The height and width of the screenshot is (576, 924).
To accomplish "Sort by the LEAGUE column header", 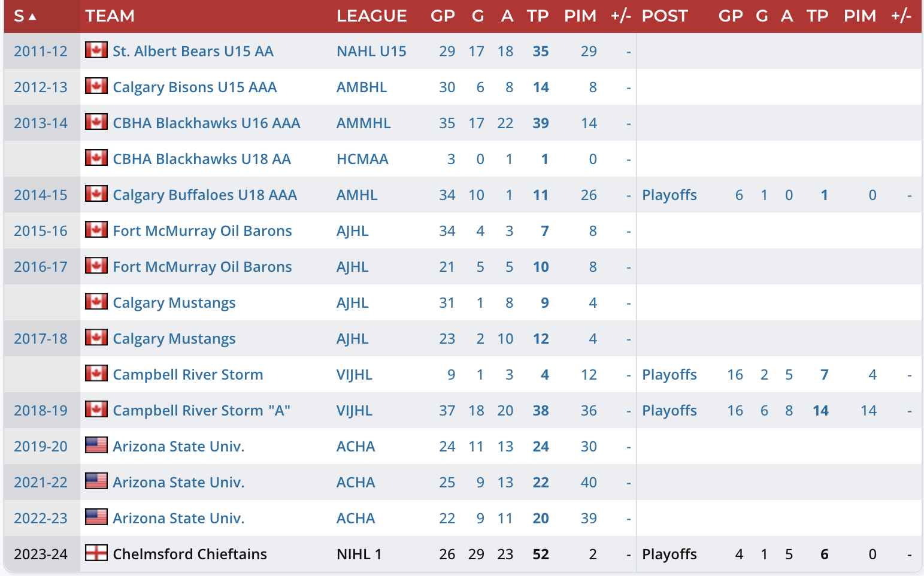I will coord(371,16).
